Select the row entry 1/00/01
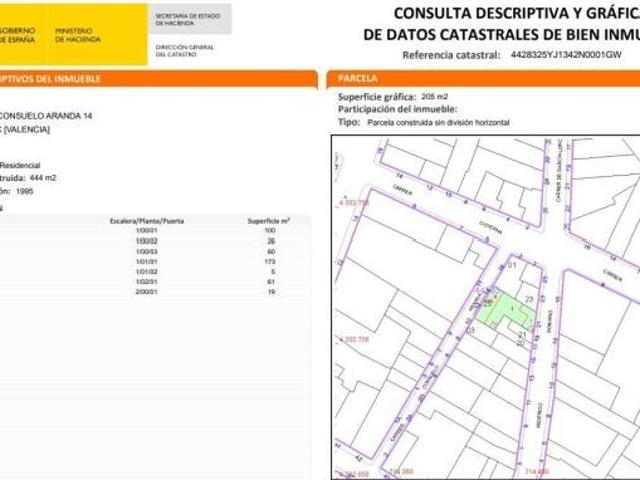 146,231
